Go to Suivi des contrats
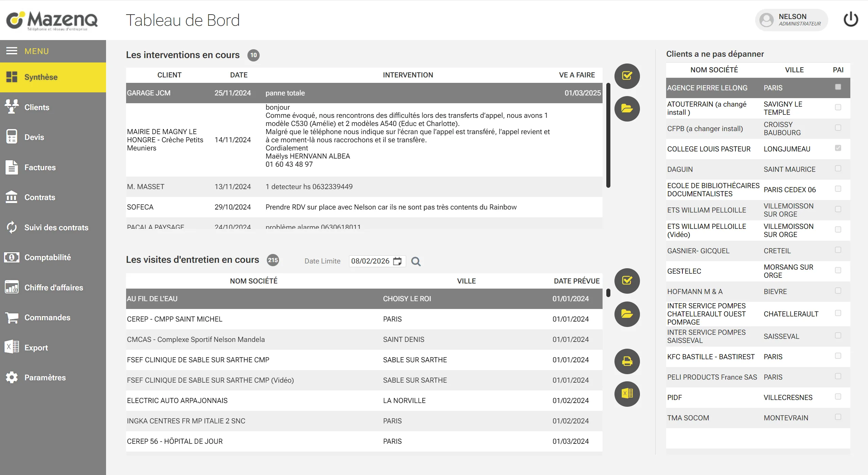Viewport: 868px width, 475px height. [53, 227]
